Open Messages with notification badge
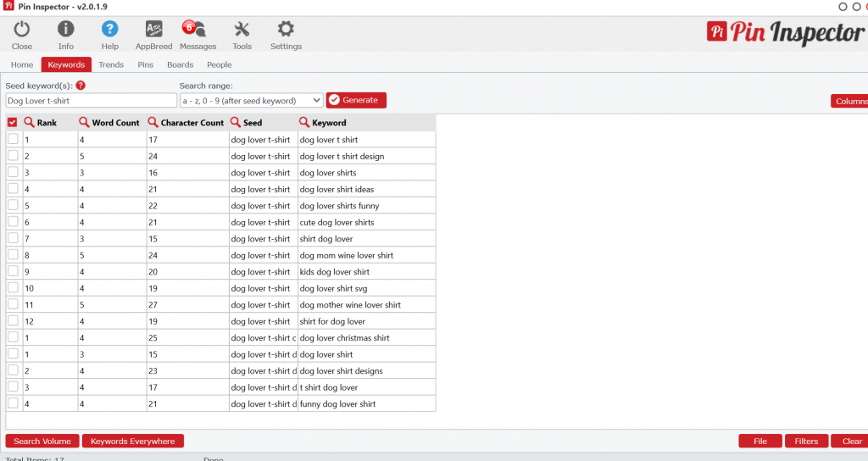 click(x=197, y=30)
